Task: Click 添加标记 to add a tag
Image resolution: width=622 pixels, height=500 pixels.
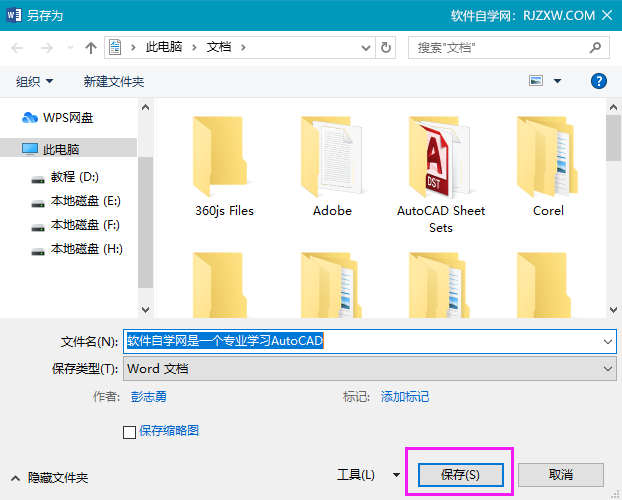Action: coord(405,396)
